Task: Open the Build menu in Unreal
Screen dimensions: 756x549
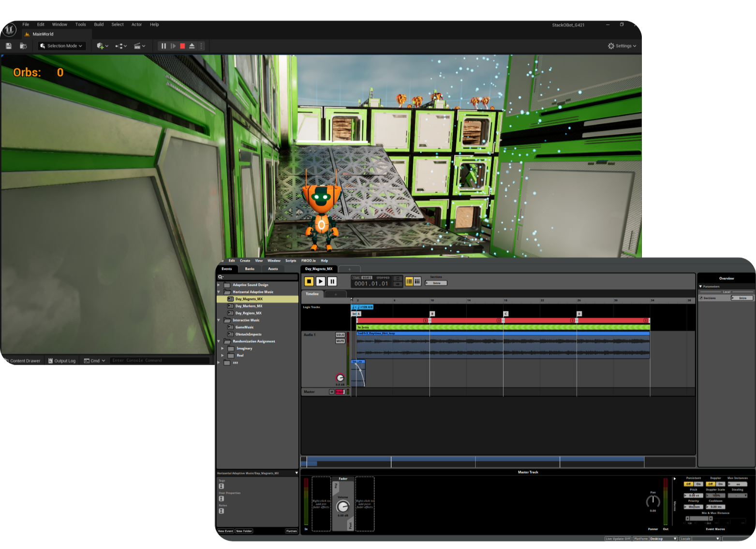Action: pyautogui.click(x=99, y=24)
